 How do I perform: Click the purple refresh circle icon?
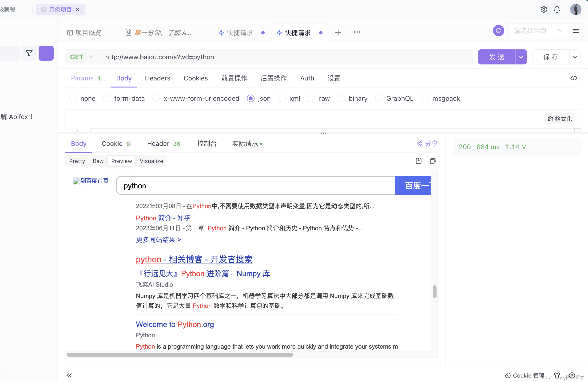tap(498, 31)
